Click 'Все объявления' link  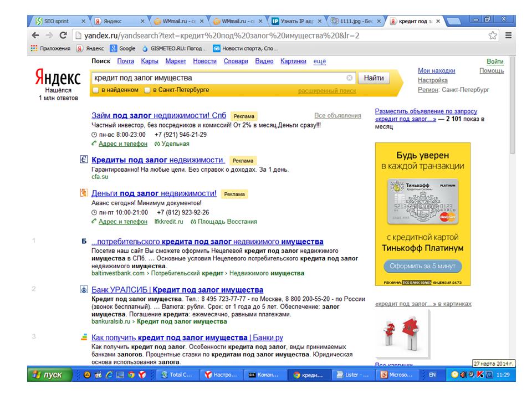click(x=337, y=116)
